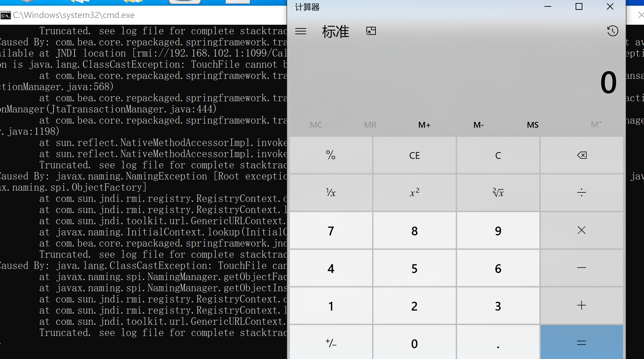Add to memory with M+
The height and width of the screenshot is (359, 644).
pyautogui.click(x=424, y=125)
